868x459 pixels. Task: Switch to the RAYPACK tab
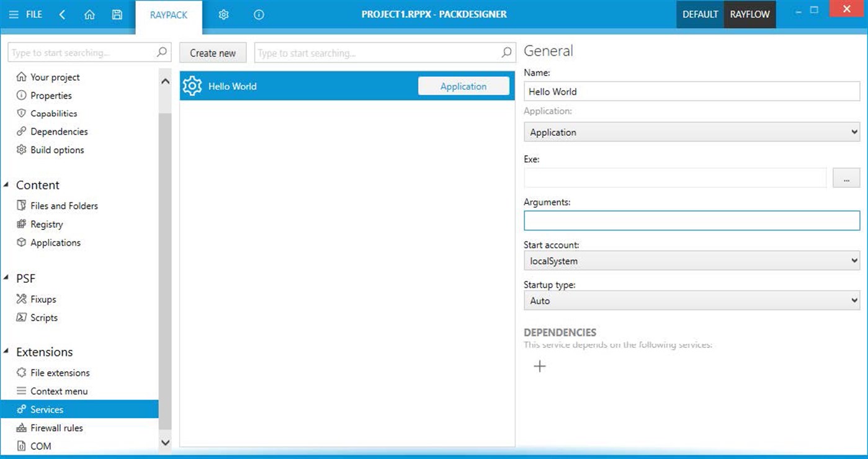click(169, 15)
